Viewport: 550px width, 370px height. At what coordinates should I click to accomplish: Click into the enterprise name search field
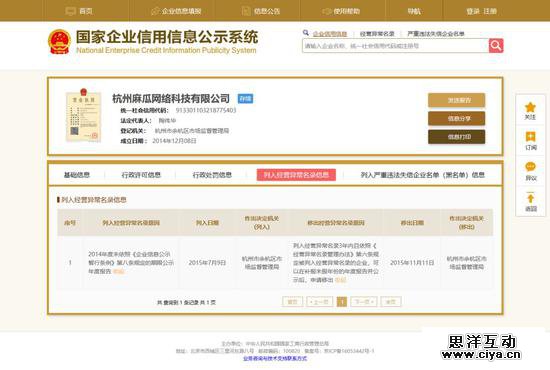pos(395,46)
